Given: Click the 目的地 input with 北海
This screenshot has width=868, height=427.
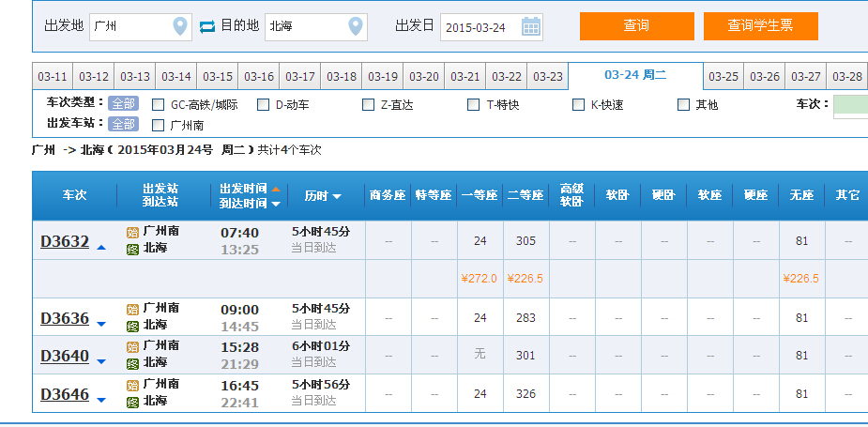Looking at the screenshot, I should tap(316, 26).
